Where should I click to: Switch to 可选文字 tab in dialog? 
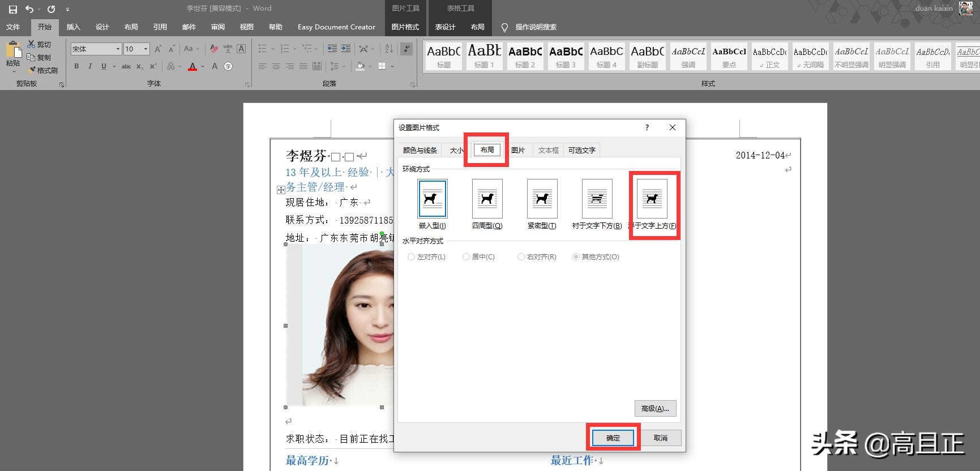pyautogui.click(x=582, y=150)
